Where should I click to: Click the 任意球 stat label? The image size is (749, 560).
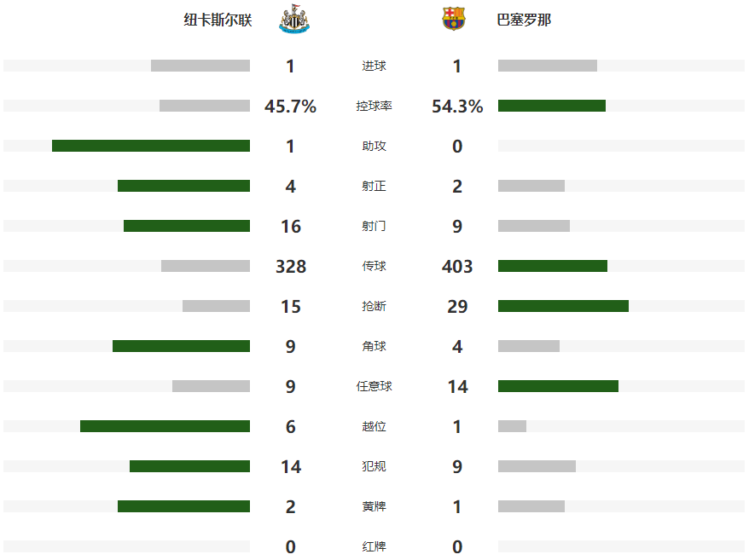374,386
